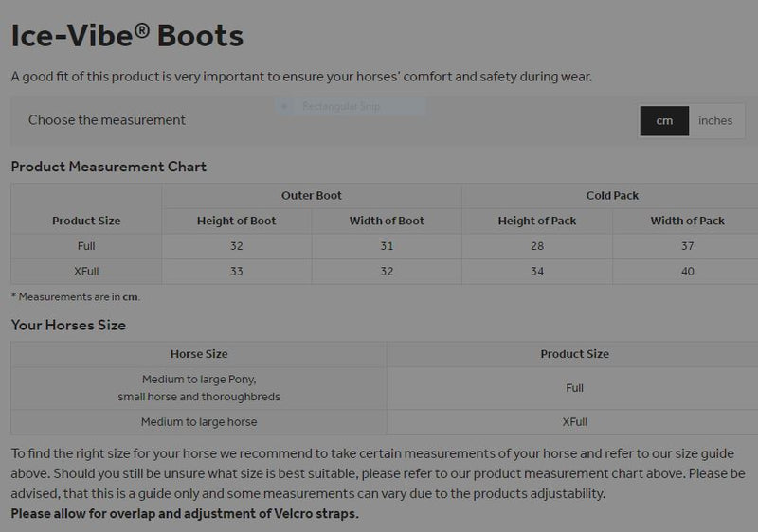758x532 pixels.
Task: Click the Choose the measurement label
Action: coord(107,119)
